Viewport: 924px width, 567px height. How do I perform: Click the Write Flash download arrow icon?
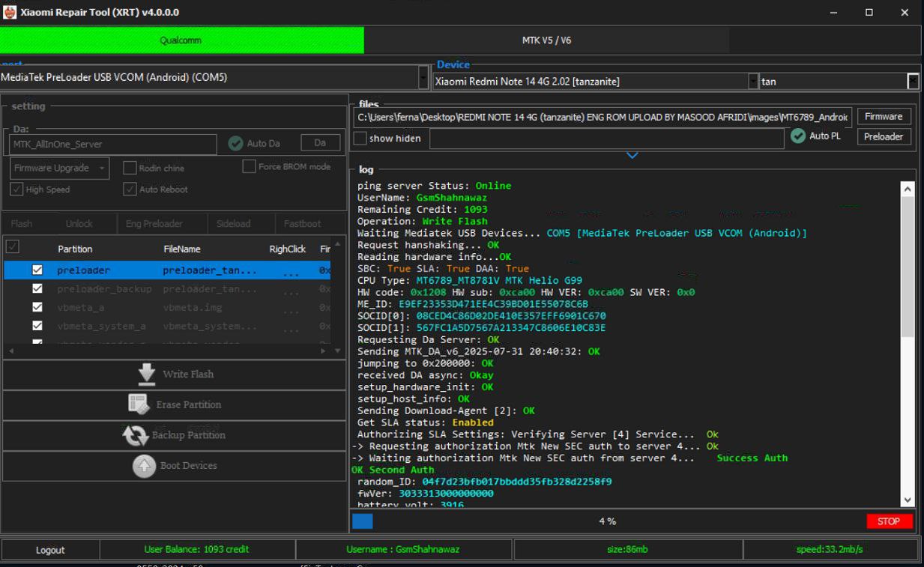pyautogui.click(x=147, y=375)
